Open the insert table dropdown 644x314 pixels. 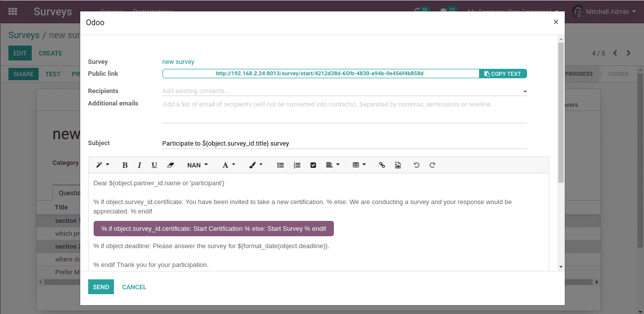coord(359,165)
